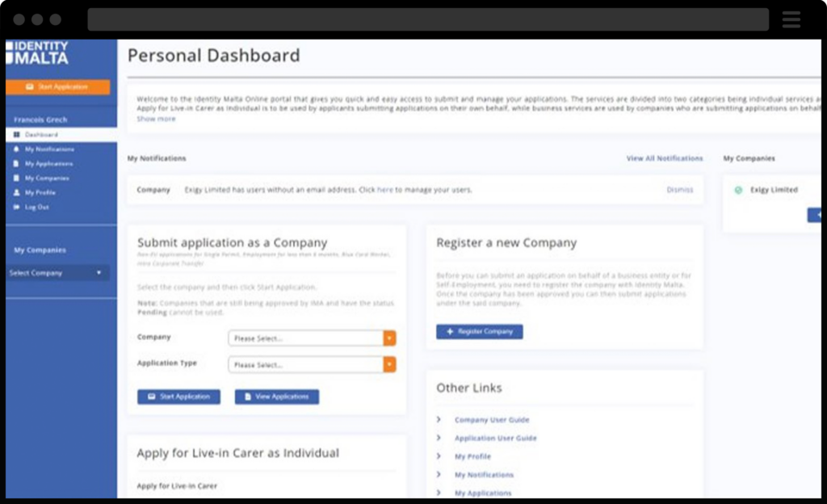This screenshot has height=504, width=827.
Task: Expand the Select Company dropdown in the sidebar
Action: point(58,273)
